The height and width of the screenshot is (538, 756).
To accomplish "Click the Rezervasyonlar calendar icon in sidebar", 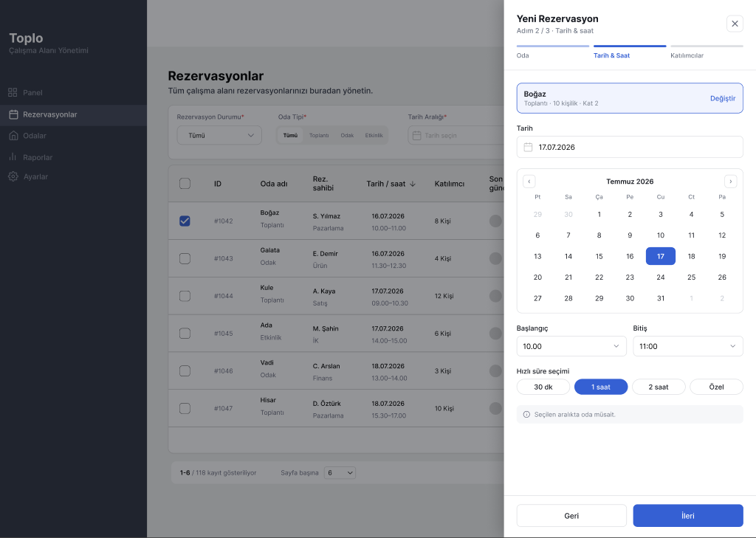I will 13,114.
